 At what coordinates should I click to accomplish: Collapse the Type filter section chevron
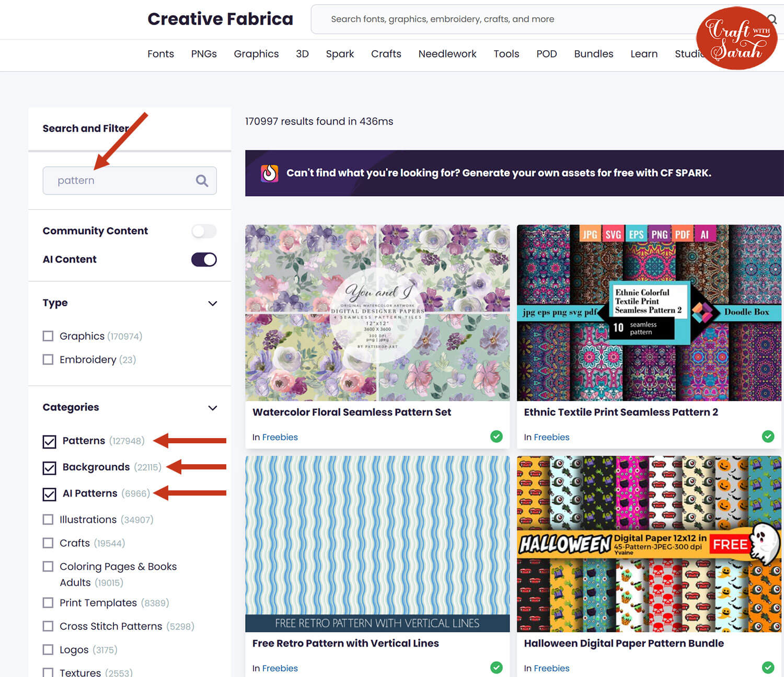(x=213, y=303)
